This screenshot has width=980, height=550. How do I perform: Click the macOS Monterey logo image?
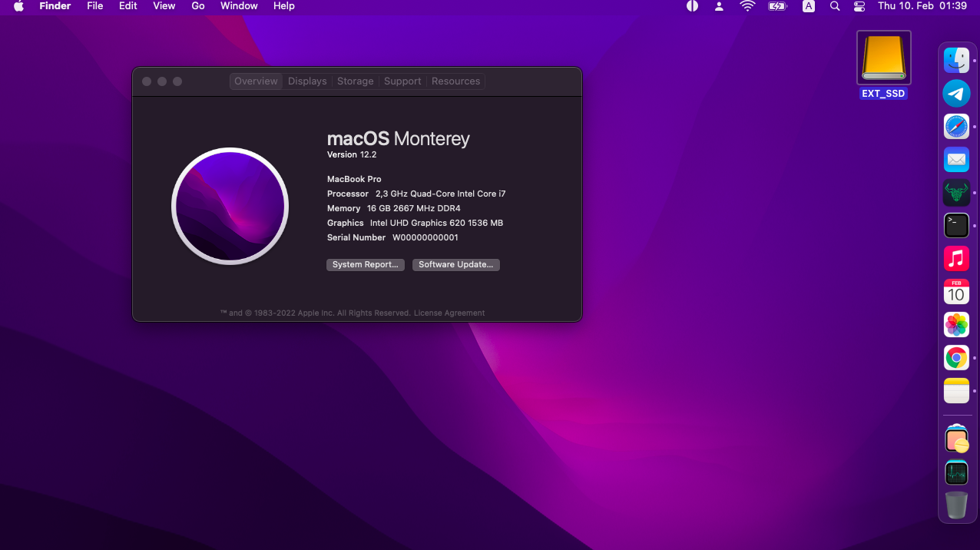coord(230,206)
